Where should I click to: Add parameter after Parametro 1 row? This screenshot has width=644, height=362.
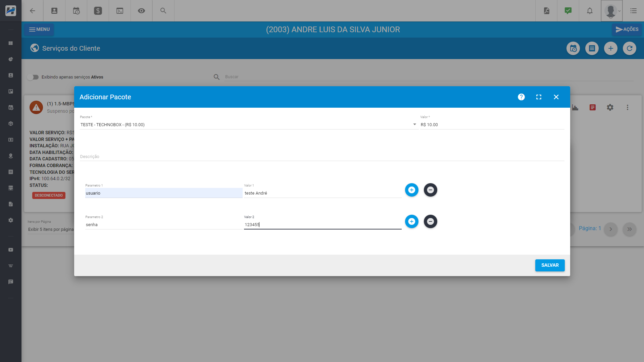[x=412, y=190]
